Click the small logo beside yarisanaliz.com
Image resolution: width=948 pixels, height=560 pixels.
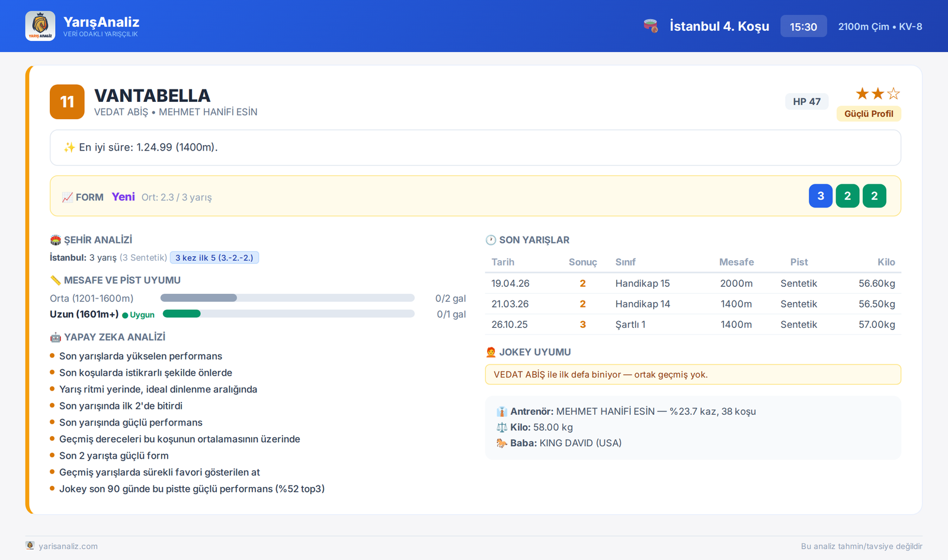[30, 546]
